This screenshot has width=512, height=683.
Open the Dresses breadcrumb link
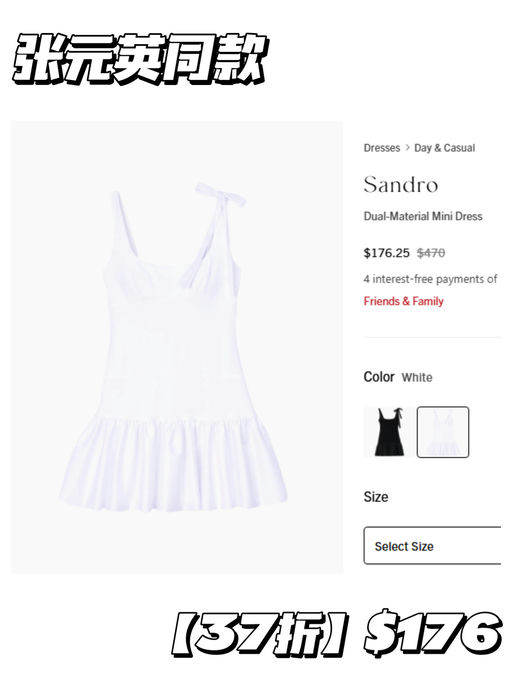[x=382, y=148]
